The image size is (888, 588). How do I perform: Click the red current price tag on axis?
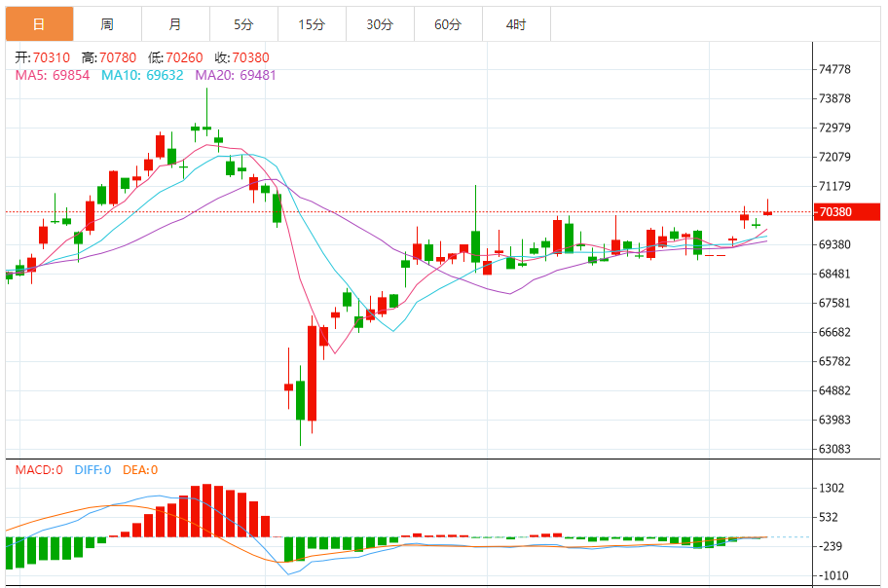pyautogui.click(x=847, y=212)
